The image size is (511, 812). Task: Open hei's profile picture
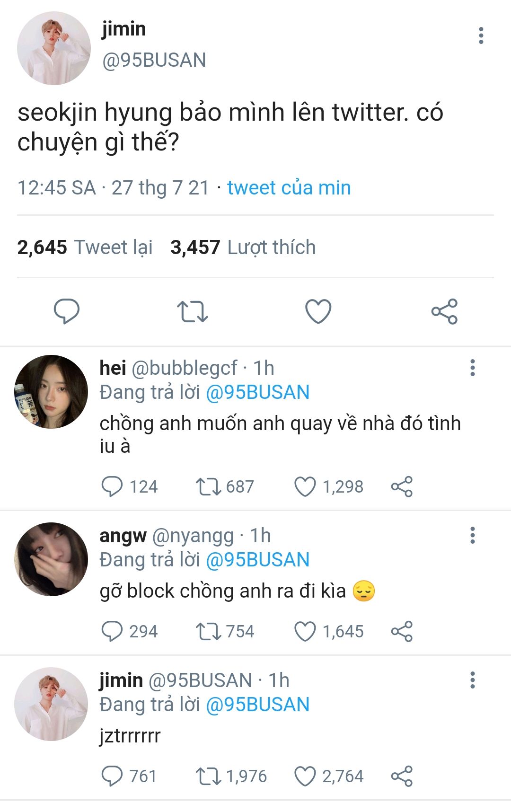coord(51,392)
